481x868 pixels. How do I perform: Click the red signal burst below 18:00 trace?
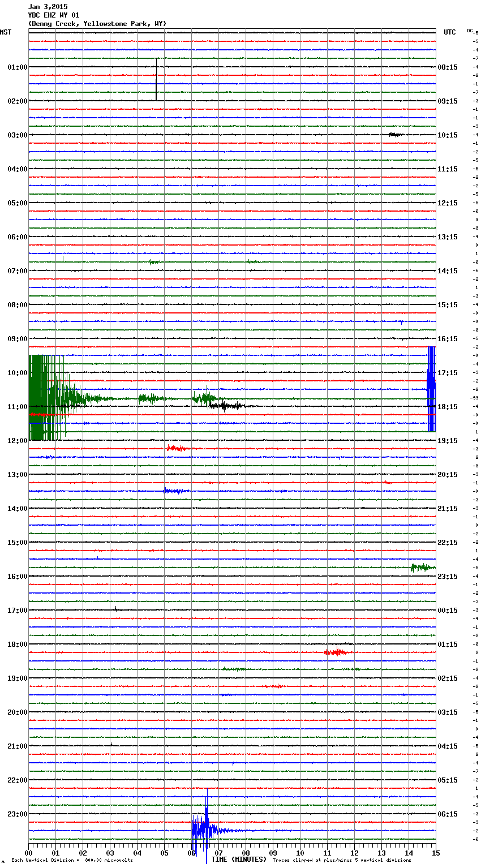(x=337, y=652)
